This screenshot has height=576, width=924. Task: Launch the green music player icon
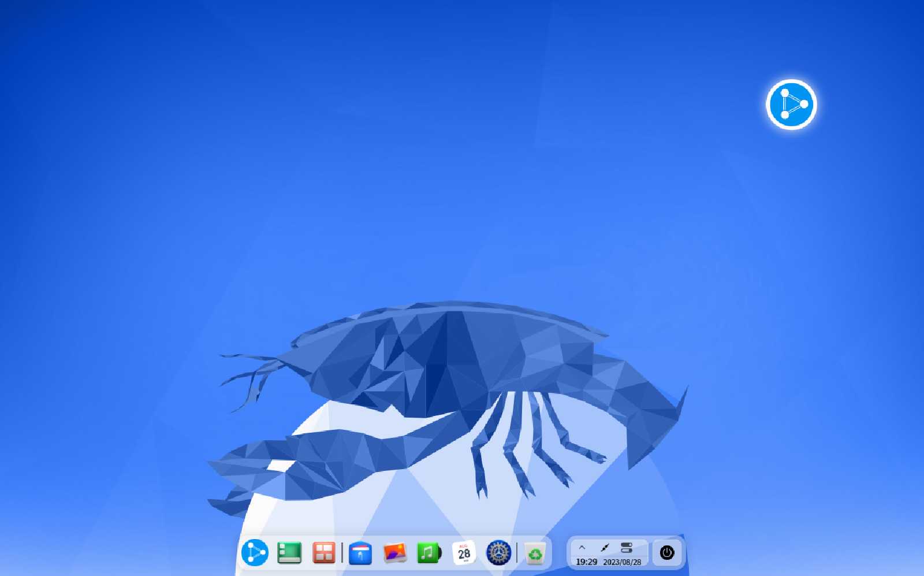point(429,553)
